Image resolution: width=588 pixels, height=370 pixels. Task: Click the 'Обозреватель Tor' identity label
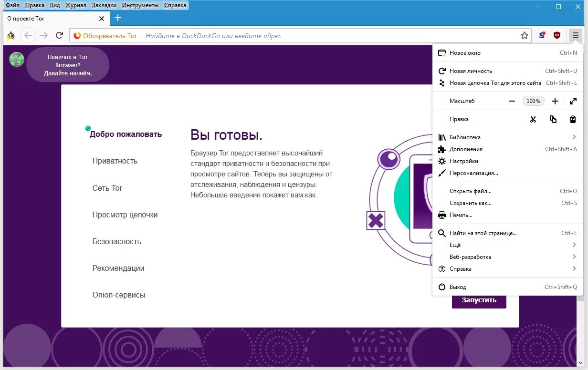coord(110,36)
